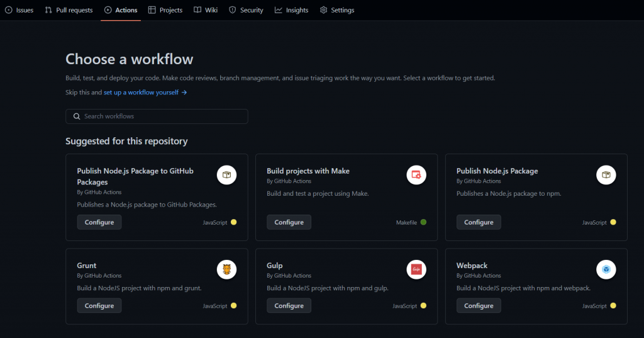
Task: Click 'By GitHub Actions' on the Gulp card
Action: click(289, 276)
